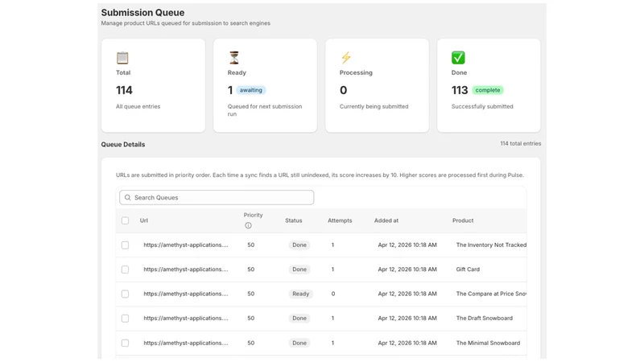This screenshot has height=362, width=644.
Task: Toggle the select-all checkbox in table header
Action: pyautogui.click(x=125, y=220)
